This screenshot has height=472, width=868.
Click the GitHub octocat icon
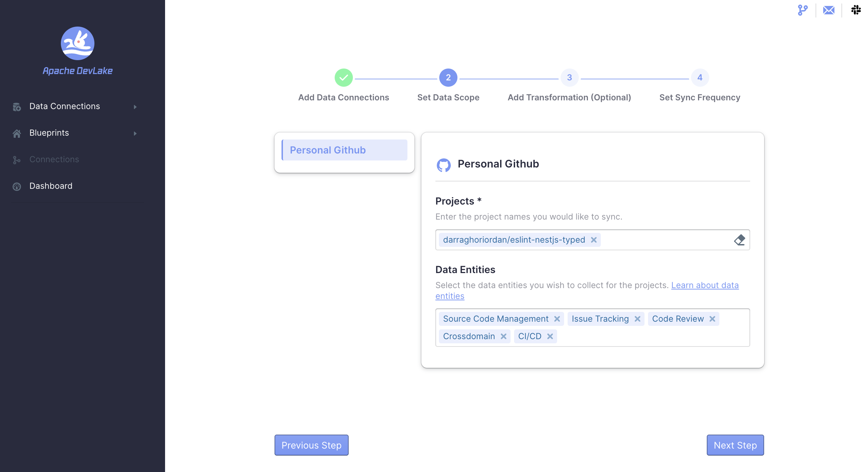[x=444, y=165]
